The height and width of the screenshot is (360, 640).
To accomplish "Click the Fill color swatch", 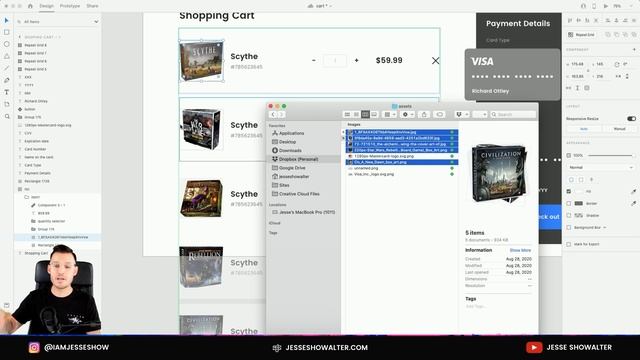I will click(579, 191).
